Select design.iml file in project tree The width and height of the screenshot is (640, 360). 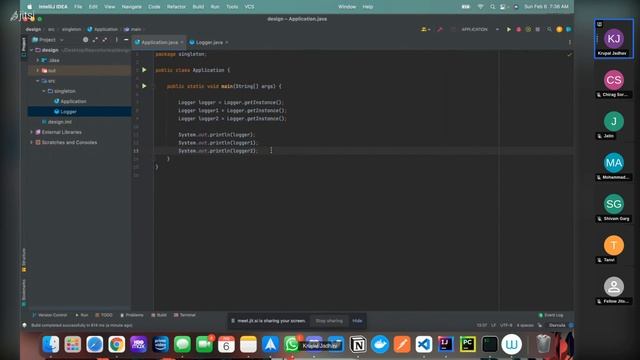[x=60, y=122]
